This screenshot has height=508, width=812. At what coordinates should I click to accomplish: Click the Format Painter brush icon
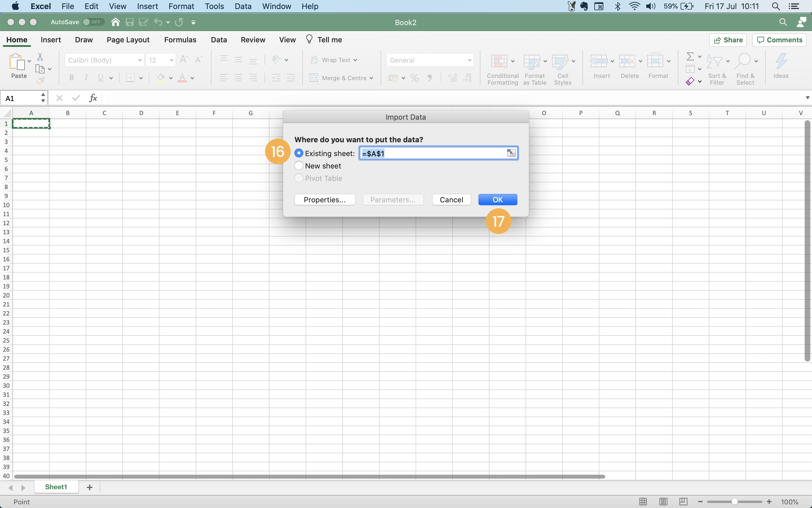(40, 81)
